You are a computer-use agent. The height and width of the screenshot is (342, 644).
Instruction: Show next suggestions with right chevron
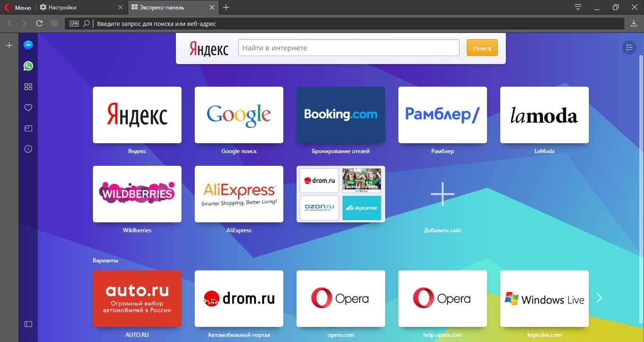[x=599, y=298]
